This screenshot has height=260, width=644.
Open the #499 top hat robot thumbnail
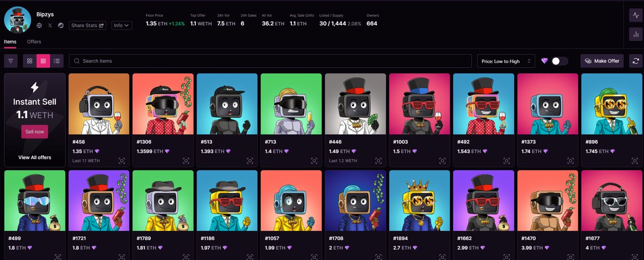point(35,200)
